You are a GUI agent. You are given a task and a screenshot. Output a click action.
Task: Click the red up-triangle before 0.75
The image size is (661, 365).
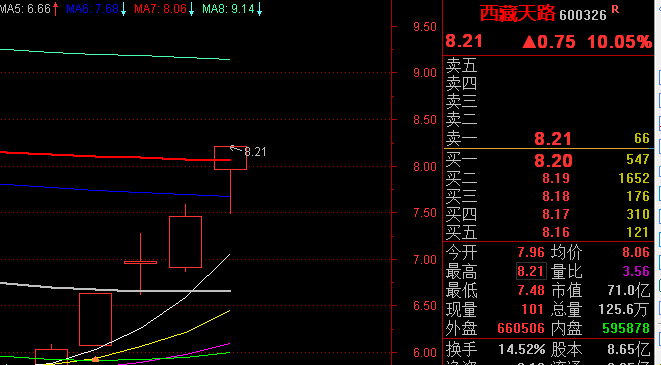click(529, 42)
